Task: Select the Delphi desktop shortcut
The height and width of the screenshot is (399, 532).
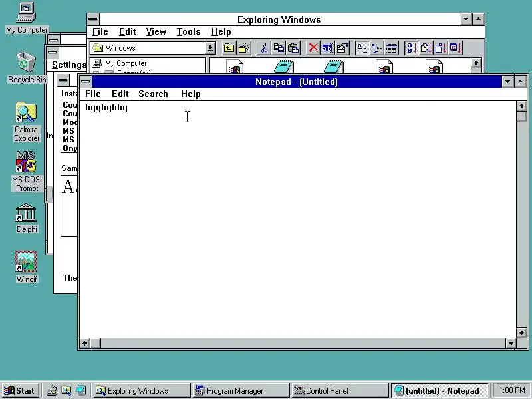Action: coord(27,219)
